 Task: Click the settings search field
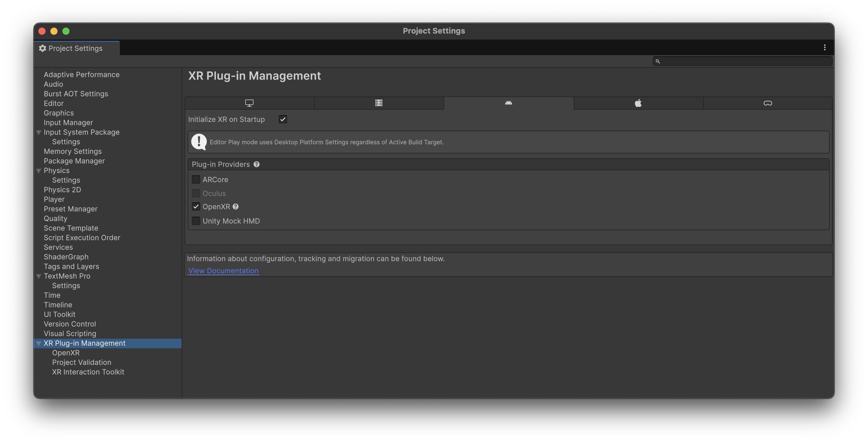pos(745,61)
